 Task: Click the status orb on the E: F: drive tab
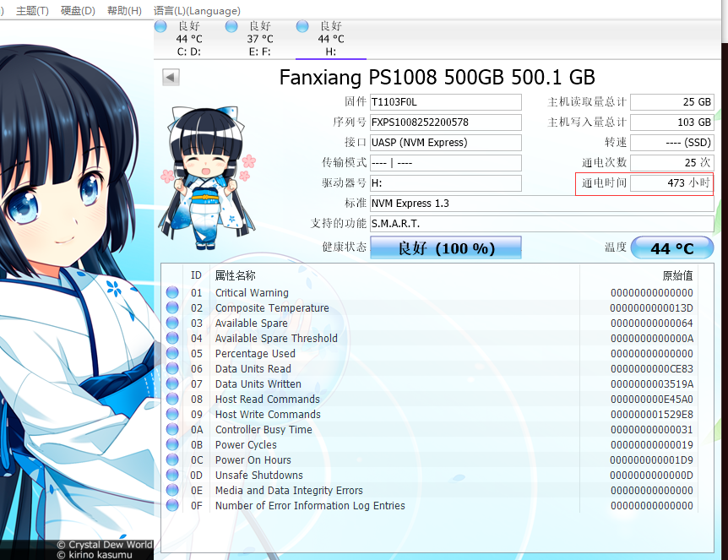pyautogui.click(x=231, y=26)
